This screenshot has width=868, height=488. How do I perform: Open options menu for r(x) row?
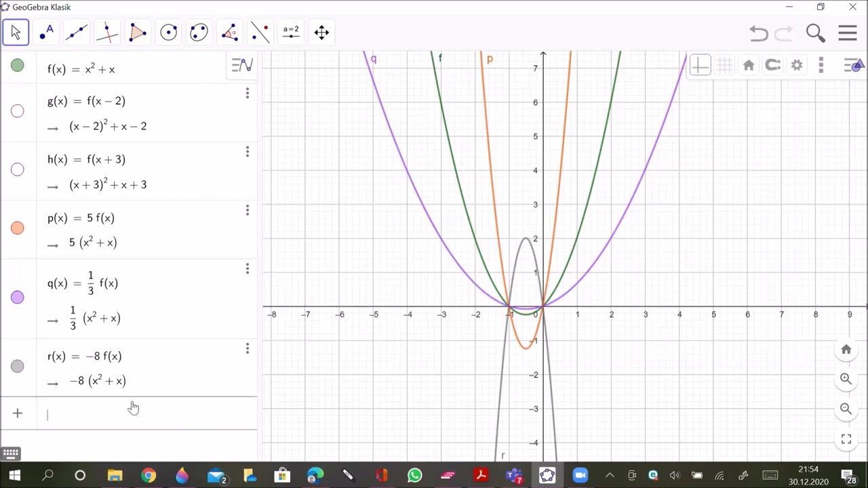pyautogui.click(x=248, y=348)
